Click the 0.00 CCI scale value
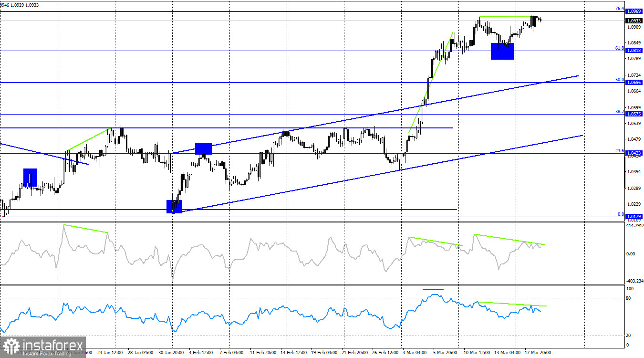The width and height of the screenshot is (644, 358). pos(630,253)
